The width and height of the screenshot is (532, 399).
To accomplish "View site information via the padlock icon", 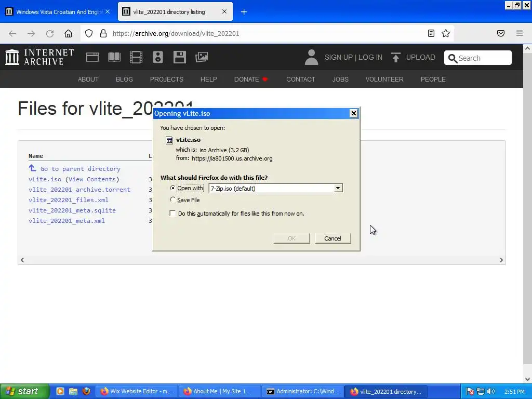I will point(103,33).
